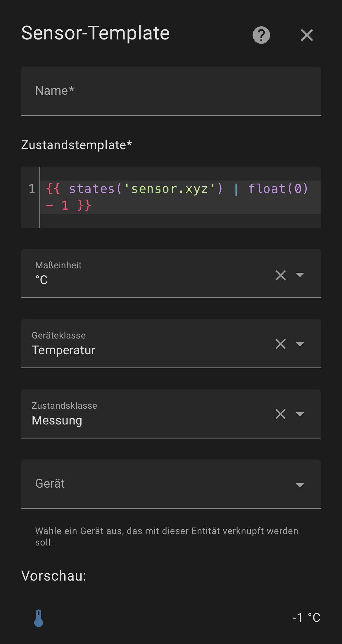
Task: Open the Geräteklasse dropdown arrow
Action: click(300, 344)
